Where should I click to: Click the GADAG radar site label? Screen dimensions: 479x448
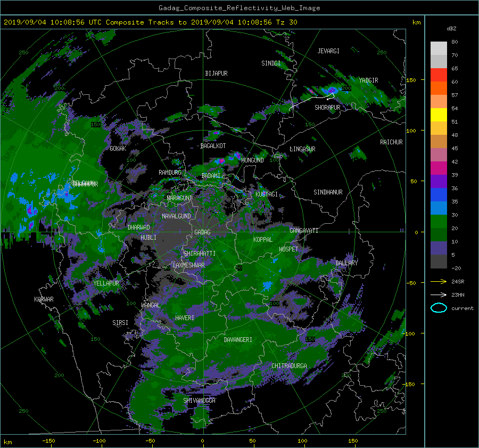[203, 232]
